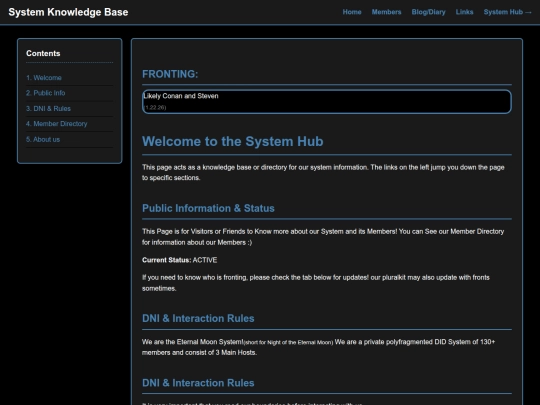This screenshot has height=405, width=540.
Task: Click the System Knowledge Base site title
Action: [68, 12]
